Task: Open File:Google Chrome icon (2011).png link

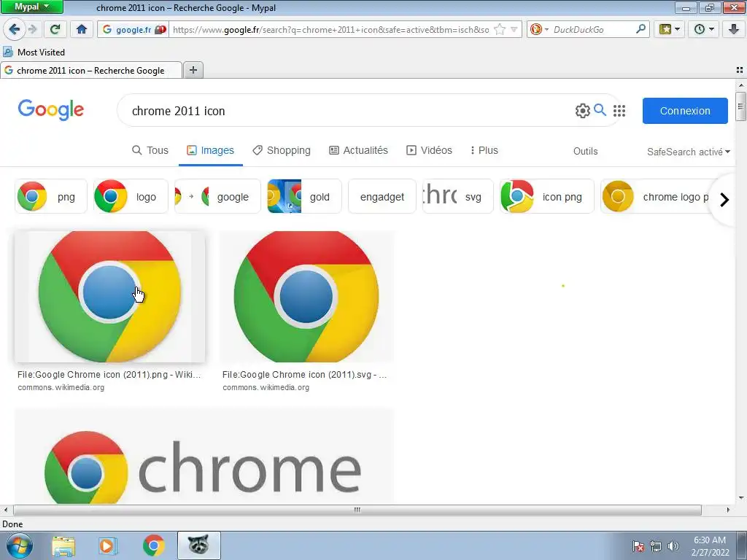Action: coord(109,375)
